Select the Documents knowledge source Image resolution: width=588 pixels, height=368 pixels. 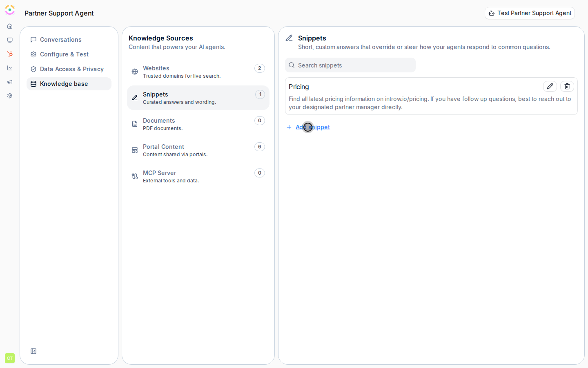pyautogui.click(x=198, y=124)
